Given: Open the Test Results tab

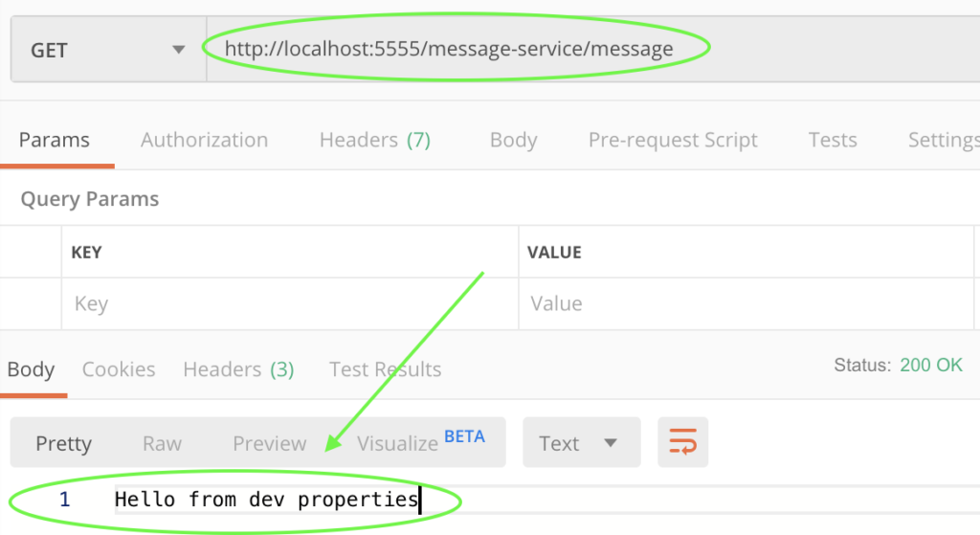Looking at the screenshot, I should pyautogui.click(x=385, y=369).
